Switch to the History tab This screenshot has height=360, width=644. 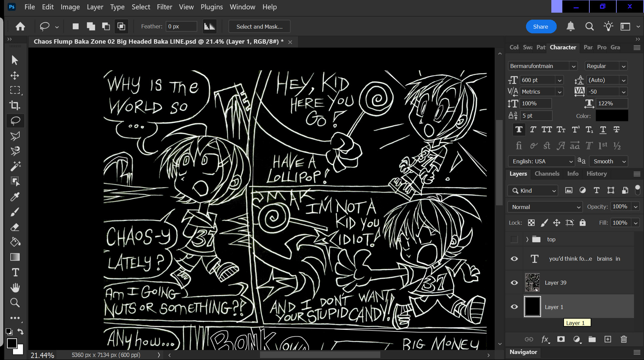[x=597, y=174]
